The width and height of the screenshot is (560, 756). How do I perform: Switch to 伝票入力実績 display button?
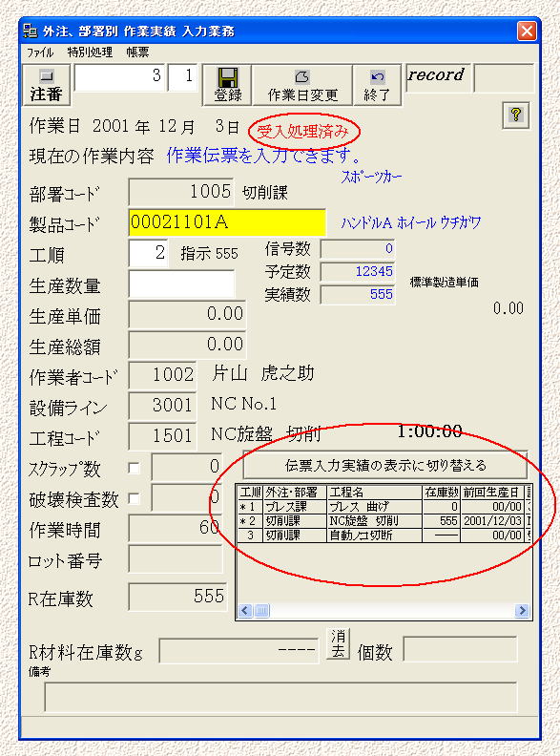(385, 465)
